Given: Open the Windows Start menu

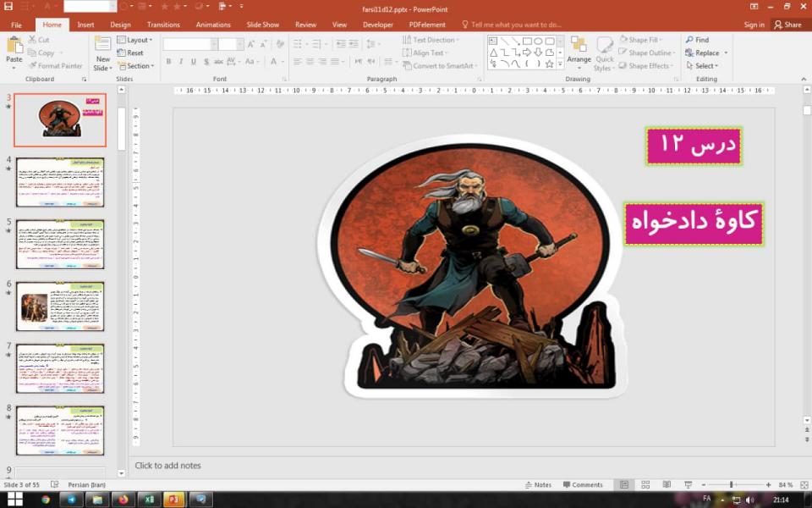Looking at the screenshot, I should tap(14, 500).
